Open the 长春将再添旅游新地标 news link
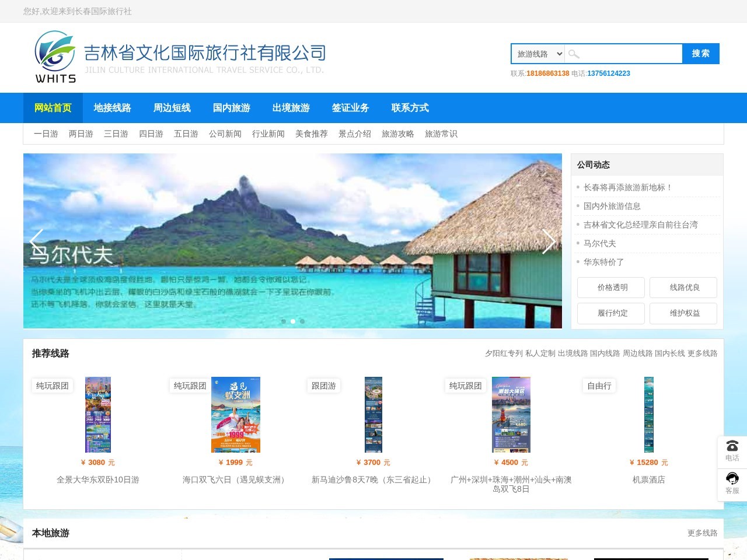Image resolution: width=747 pixels, height=560 pixels. click(x=626, y=187)
